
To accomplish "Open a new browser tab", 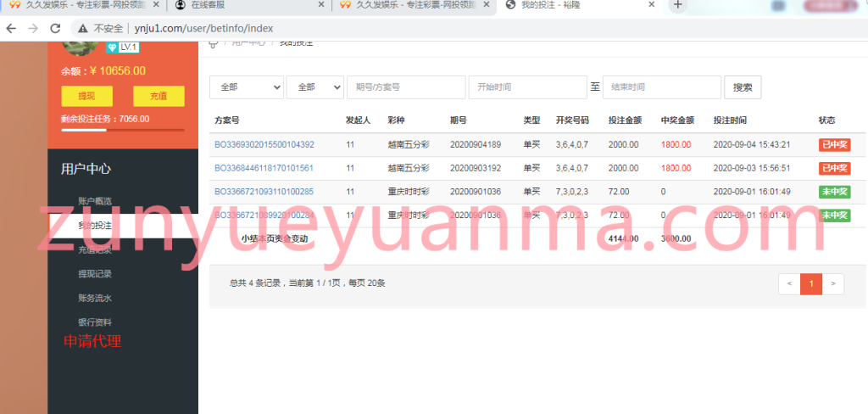I will (677, 6).
